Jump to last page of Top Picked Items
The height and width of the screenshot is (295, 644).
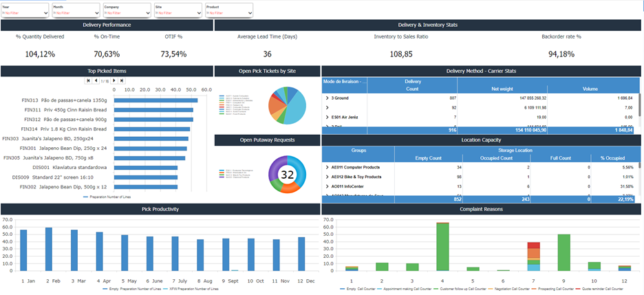click(122, 80)
